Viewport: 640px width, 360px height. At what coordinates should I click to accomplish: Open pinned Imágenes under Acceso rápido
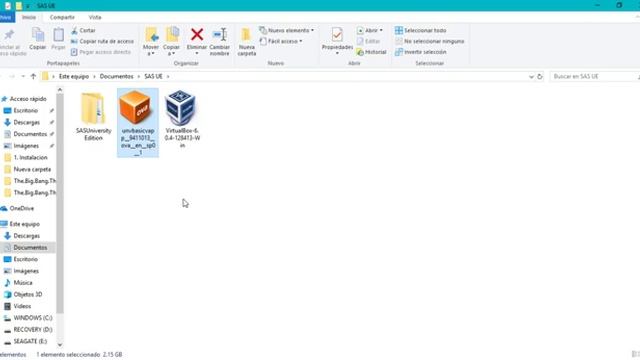(x=26, y=146)
